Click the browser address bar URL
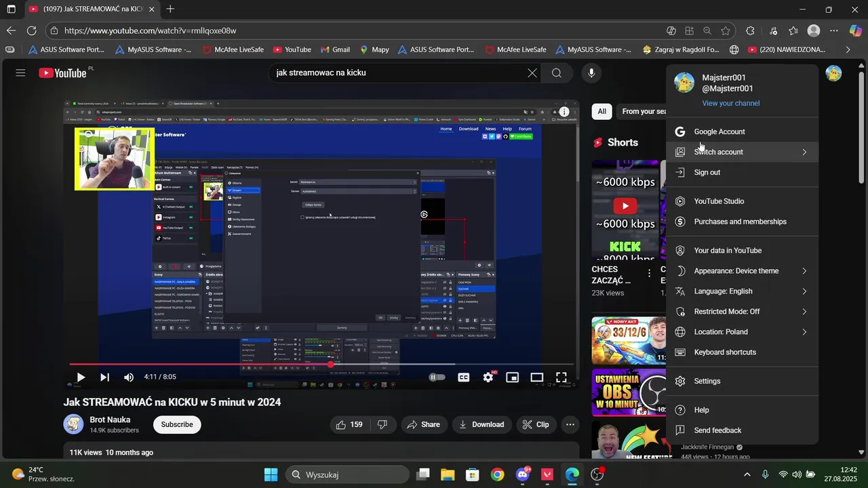Viewport: 868px width, 488px height. [x=151, y=30]
